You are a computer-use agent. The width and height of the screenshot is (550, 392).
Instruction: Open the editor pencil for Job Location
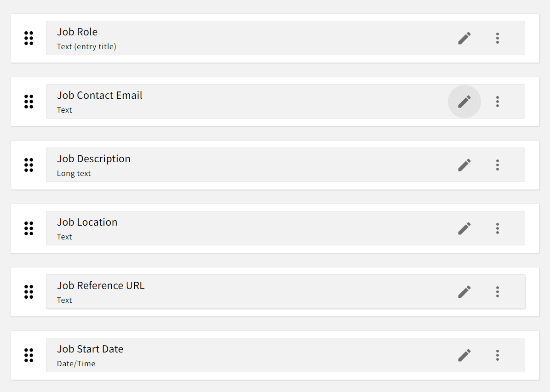pos(464,228)
